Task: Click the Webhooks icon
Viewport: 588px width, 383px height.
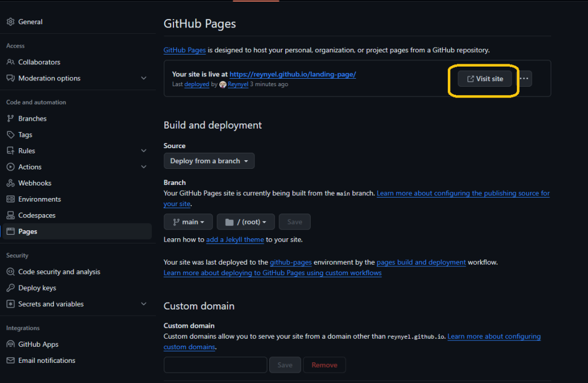Action: click(10, 183)
